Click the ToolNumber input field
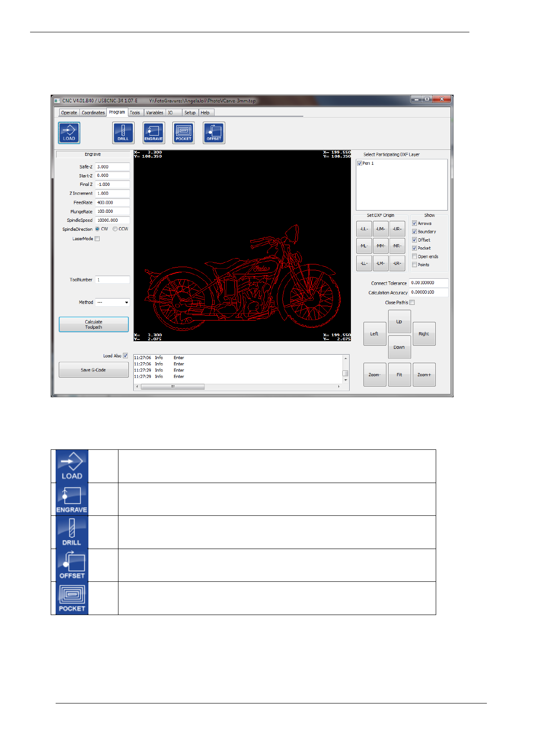The height and width of the screenshot is (756, 534). coord(113,280)
